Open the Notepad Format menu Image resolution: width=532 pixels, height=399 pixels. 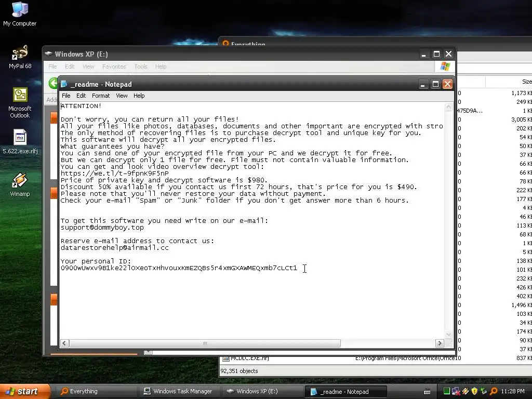click(101, 96)
